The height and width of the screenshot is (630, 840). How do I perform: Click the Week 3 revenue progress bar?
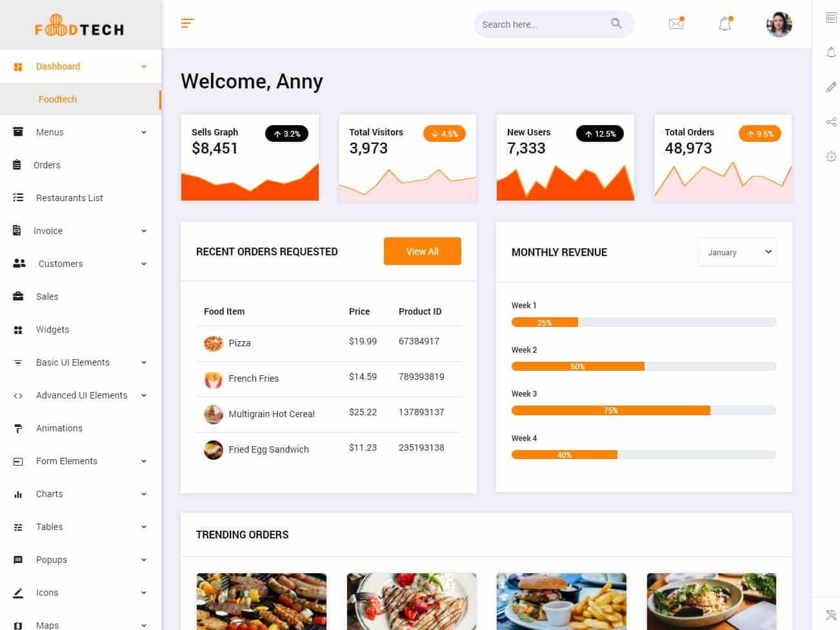click(644, 411)
